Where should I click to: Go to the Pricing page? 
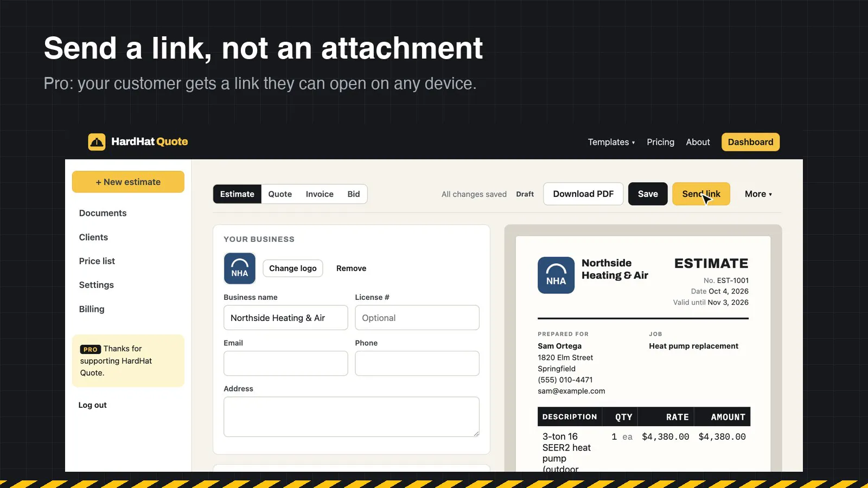click(660, 142)
